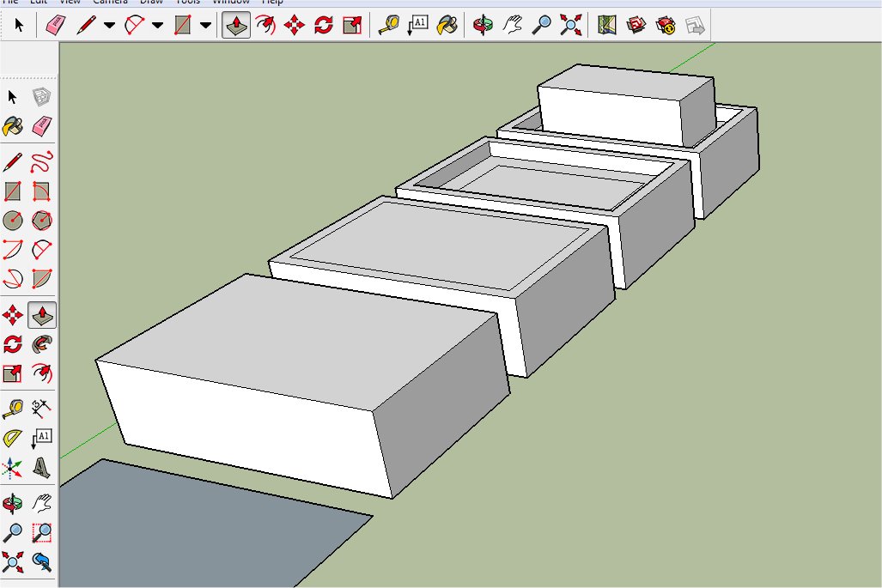Expand the Arc tool dropdown arrow
882x588 pixels.
[x=157, y=25]
